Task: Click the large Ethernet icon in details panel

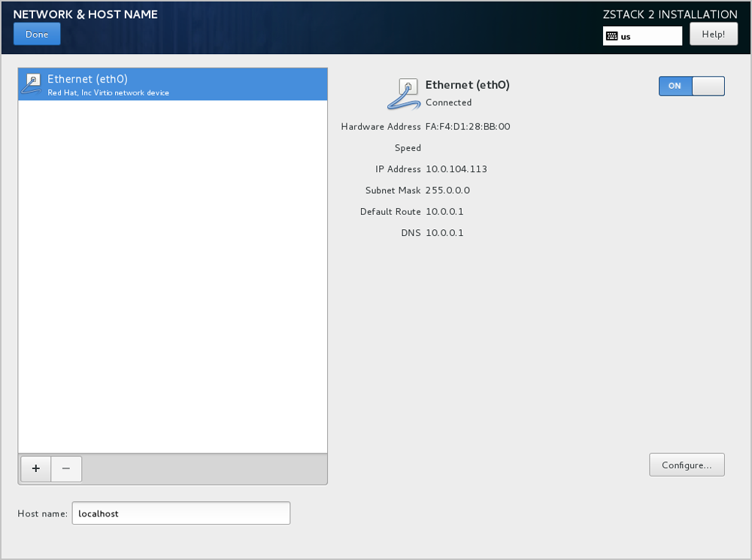Action: coord(405,94)
